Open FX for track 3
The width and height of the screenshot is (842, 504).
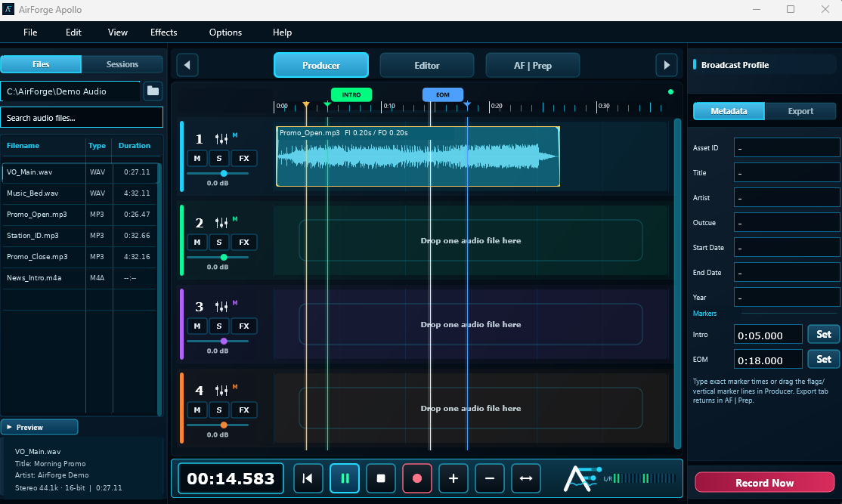(244, 326)
